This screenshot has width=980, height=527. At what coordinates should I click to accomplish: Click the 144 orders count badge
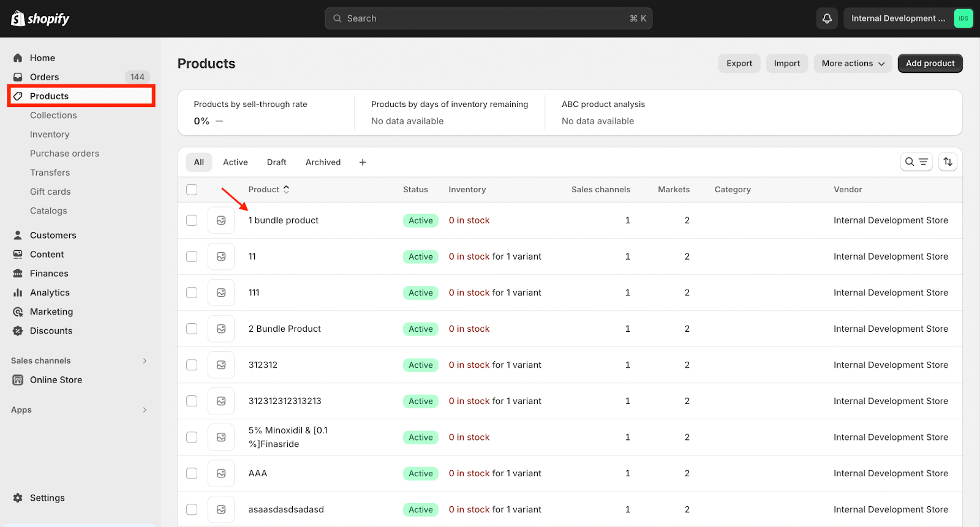tap(137, 77)
